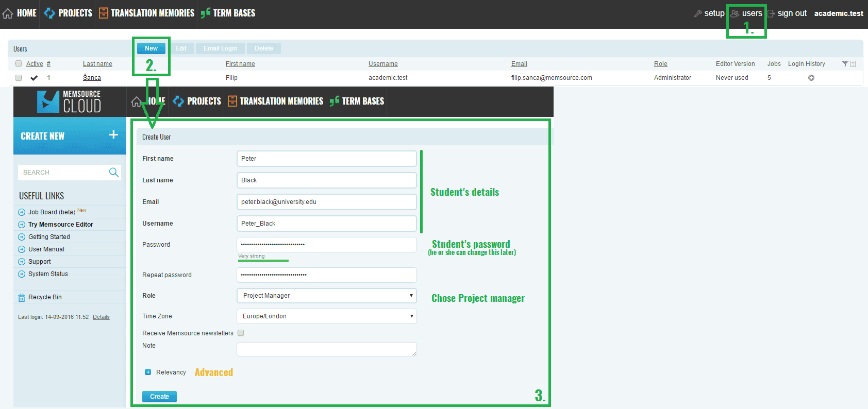The height and width of the screenshot is (409, 868).
Task: Click the Create button at form bottom
Action: [159, 397]
